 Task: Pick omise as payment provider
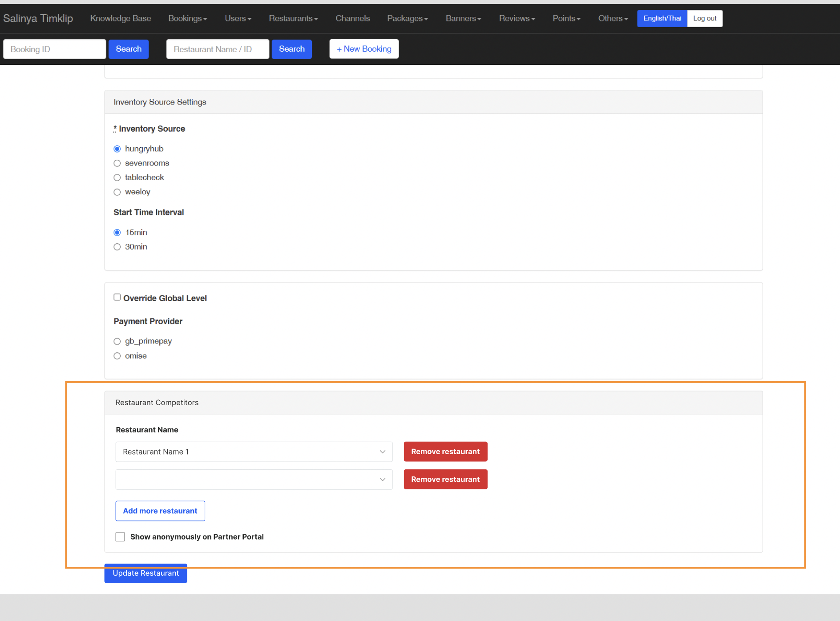(117, 356)
